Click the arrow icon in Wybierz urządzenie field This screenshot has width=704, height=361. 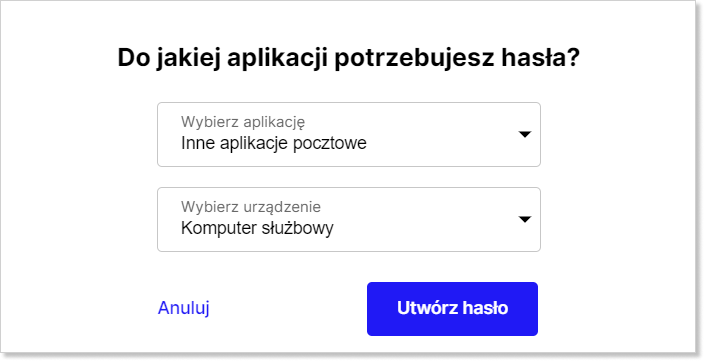[525, 219]
